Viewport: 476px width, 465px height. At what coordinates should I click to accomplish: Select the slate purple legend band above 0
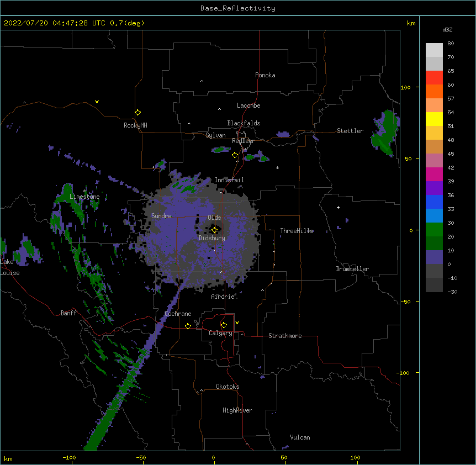[434, 257]
